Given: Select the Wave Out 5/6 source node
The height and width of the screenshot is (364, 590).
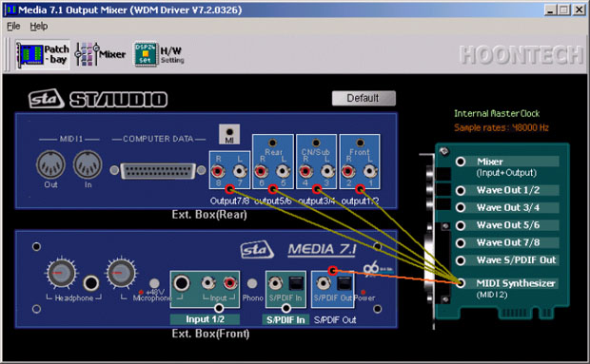Looking at the screenshot, I should pyautogui.click(x=461, y=226).
